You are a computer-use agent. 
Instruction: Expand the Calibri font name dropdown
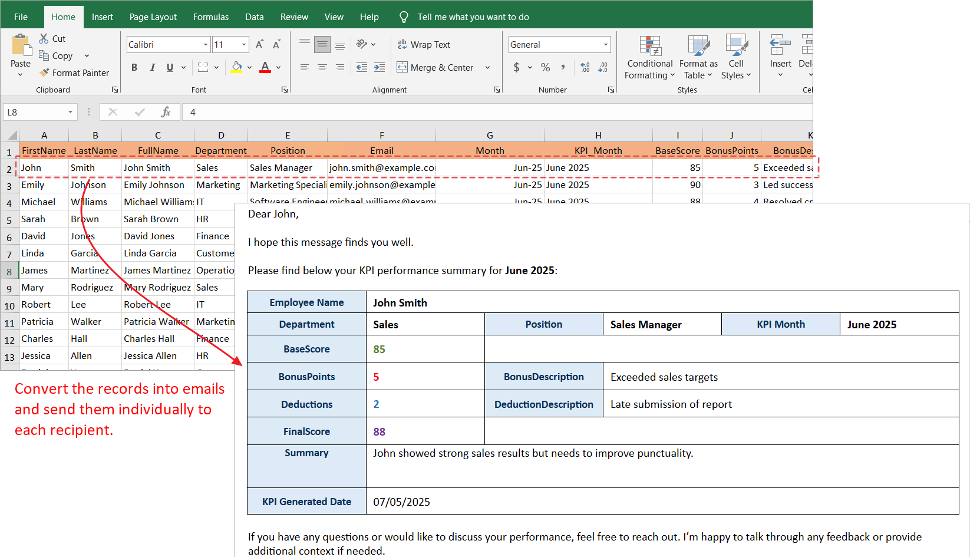tap(206, 44)
